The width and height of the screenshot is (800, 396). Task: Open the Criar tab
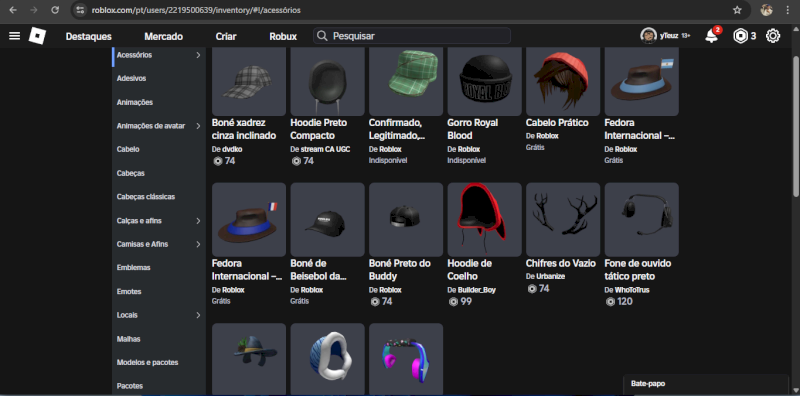tap(226, 36)
